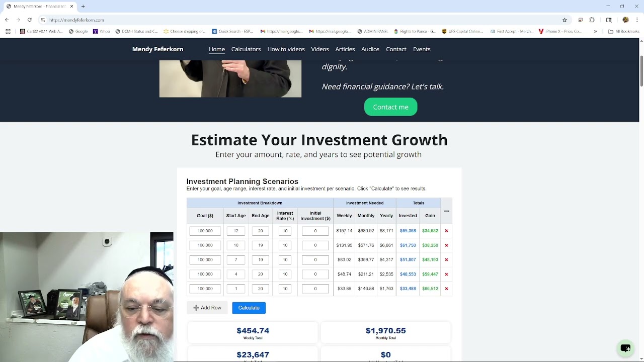
Task: Select the $65,368 invested value
Action: [x=408, y=231]
